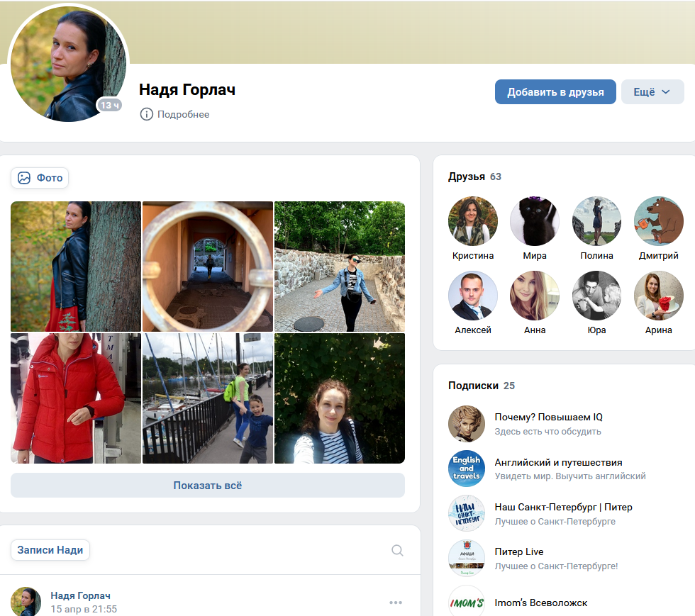Screen dimensions: 695x616
Task: Click the photo icon in Фото button
Action: tap(24, 178)
